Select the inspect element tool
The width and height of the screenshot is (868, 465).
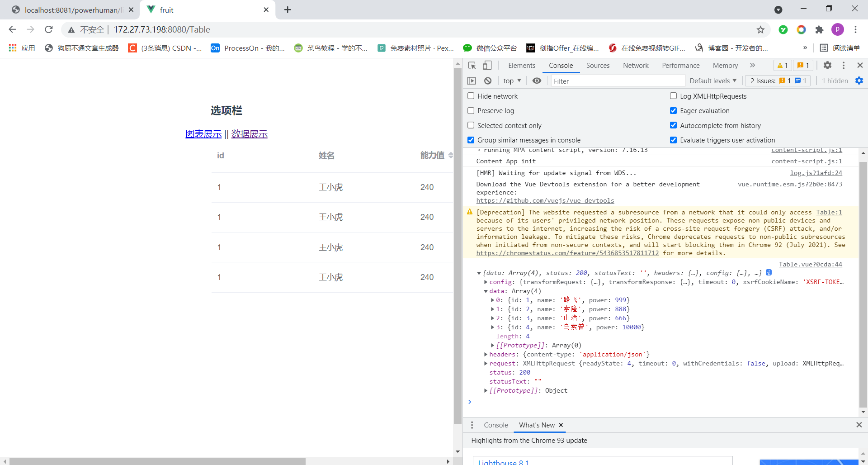click(x=472, y=65)
